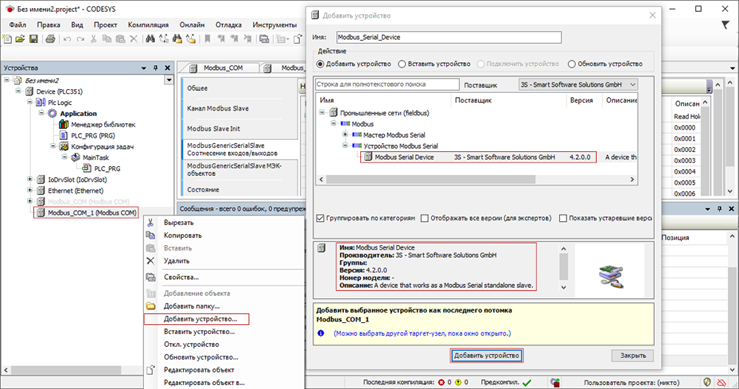Select Добавить устройство radio button
The width and height of the screenshot is (739, 389).
coord(320,64)
